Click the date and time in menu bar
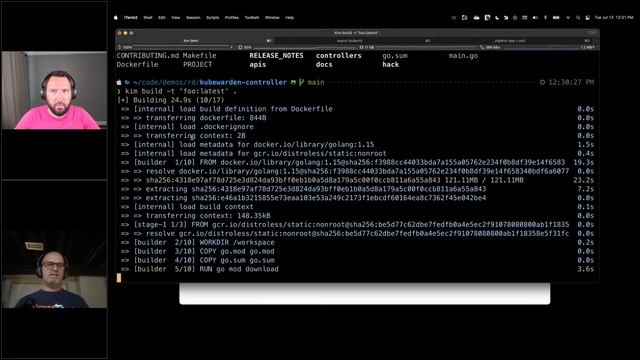The image size is (640, 360). coord(614,18)
